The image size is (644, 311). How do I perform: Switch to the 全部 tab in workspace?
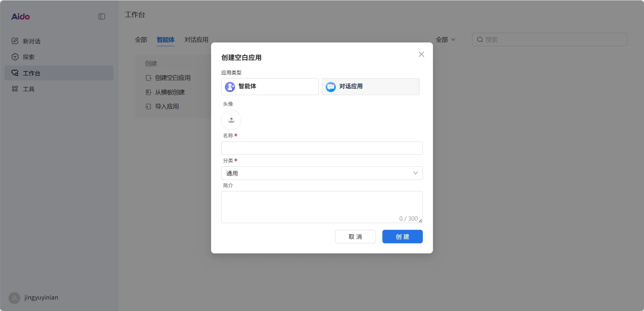[x=141, y=39]
